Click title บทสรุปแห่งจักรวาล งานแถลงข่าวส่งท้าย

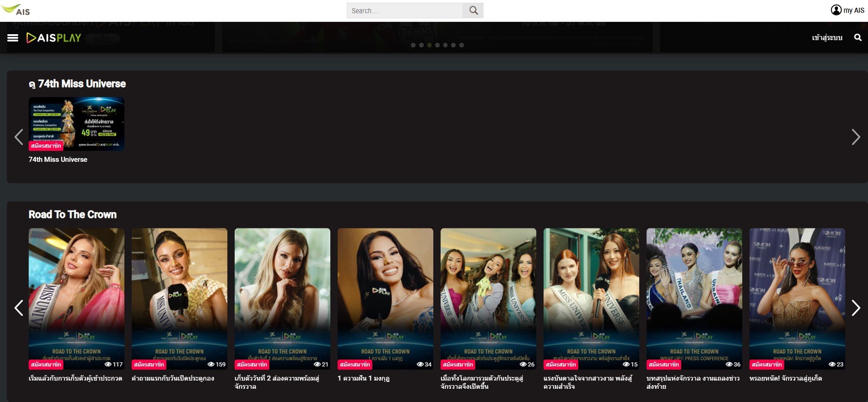[693, 382]
